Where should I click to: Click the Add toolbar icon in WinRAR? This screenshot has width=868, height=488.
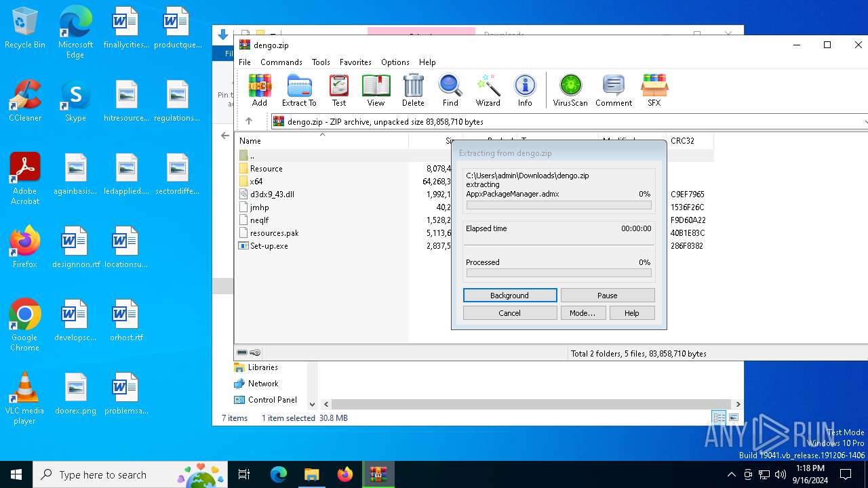click(x=260, y=91)
